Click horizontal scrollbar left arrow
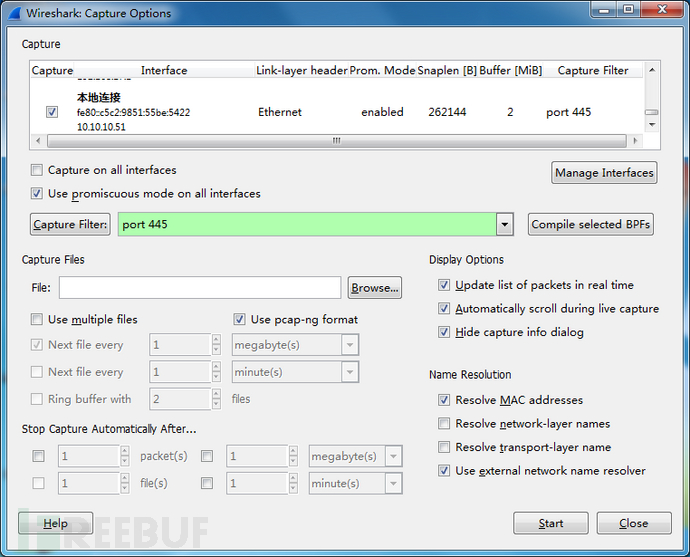Viewport: 690px width, 557px height. [x=38, y=141]
